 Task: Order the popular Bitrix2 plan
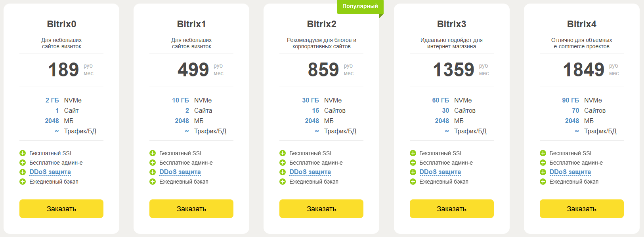pos(321,209)
